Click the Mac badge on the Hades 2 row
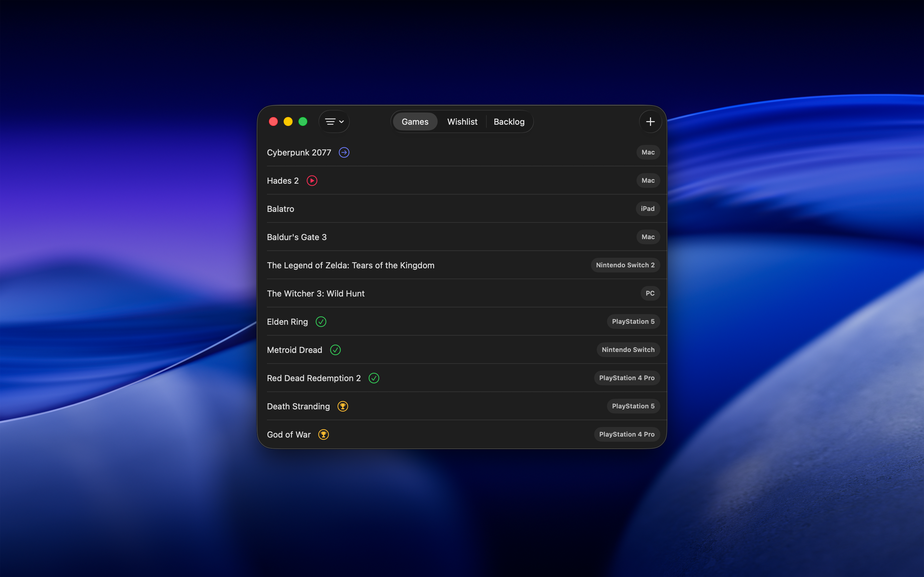This screenshot has width=924, height=577. point(647,180)
